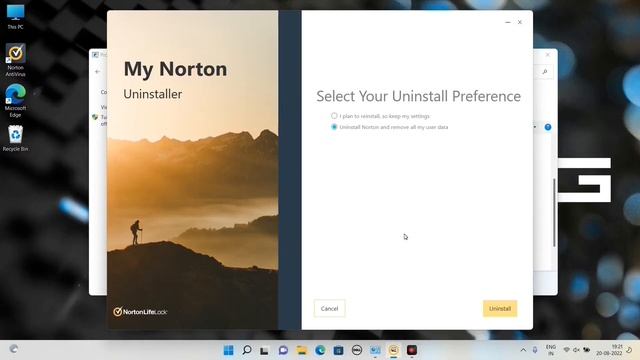Switch to Control Panel taskbar window
This screenshot has height=360, width=640.
tap(375, 350)
